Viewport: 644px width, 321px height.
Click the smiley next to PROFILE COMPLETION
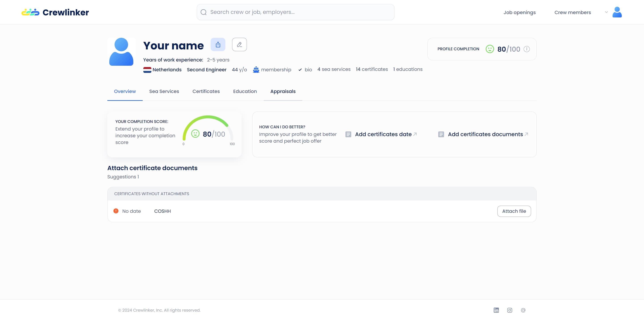pyautogui.click(x=489, y=49)
